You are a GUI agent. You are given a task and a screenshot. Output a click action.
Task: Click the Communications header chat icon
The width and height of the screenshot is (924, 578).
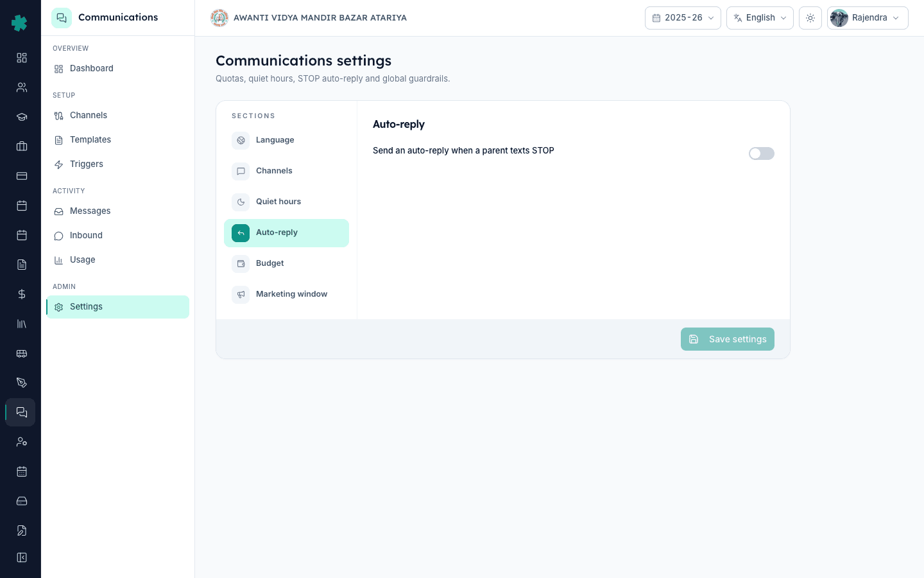click(62, 18)
